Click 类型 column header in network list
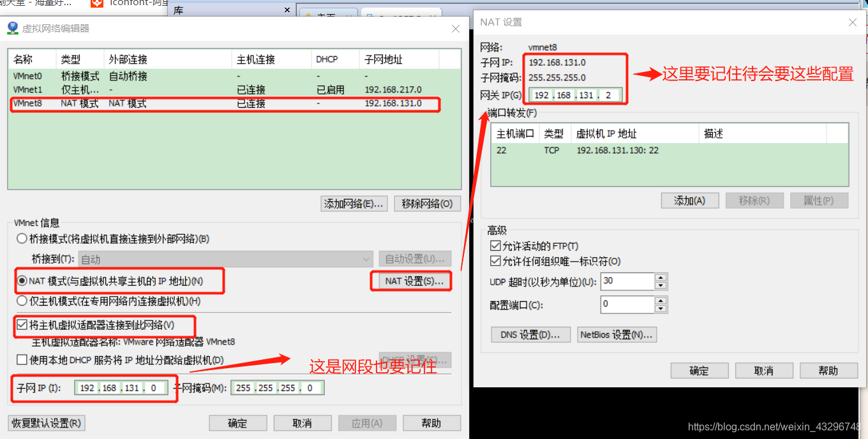This screenshot has height=439, width=868. (x=80, y=59)
